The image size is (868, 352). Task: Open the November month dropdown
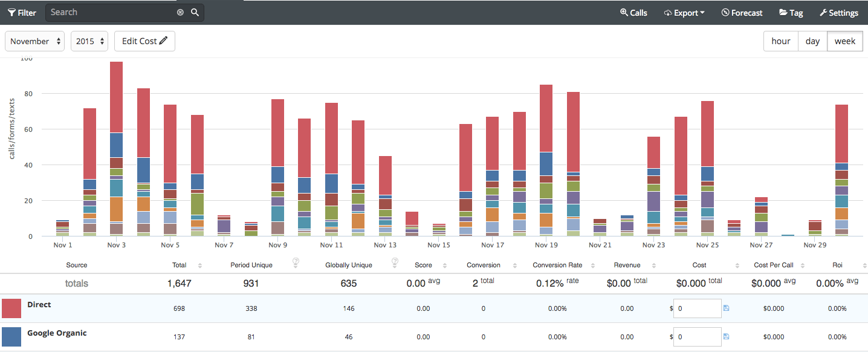coord(35,41)
